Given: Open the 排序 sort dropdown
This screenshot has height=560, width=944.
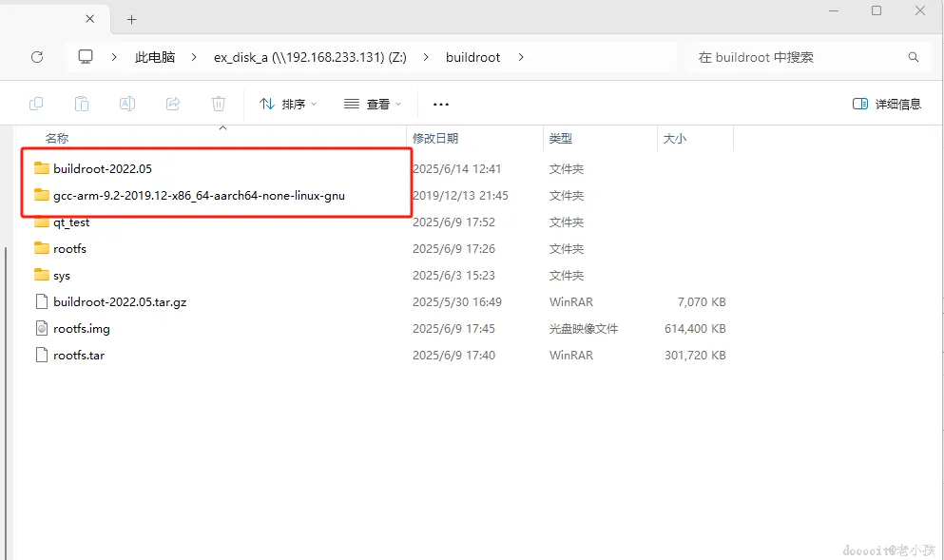Looking at the screenshot, I should pos(287,104).
